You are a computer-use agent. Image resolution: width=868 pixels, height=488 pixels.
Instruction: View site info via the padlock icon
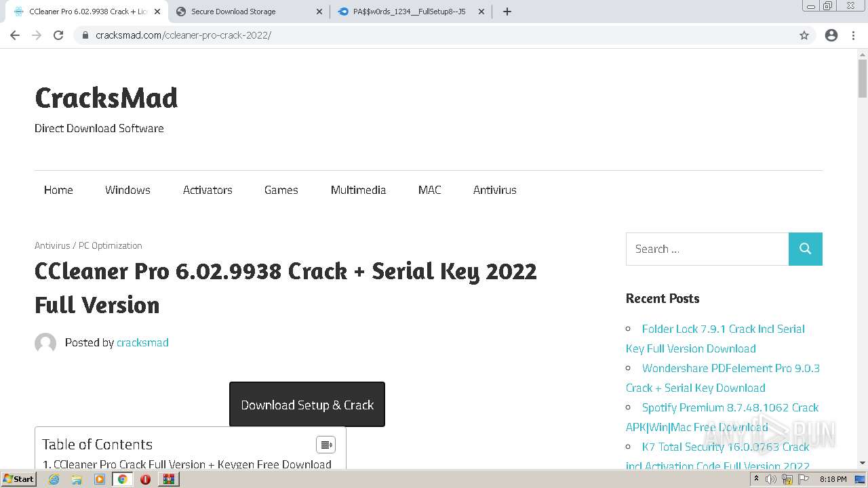85,35
